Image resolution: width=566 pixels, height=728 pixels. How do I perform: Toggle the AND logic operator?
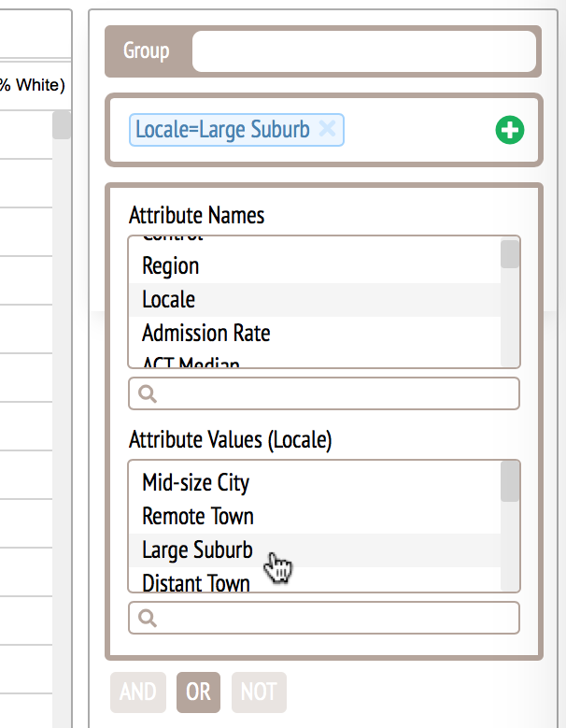click(x=138, y=692)
